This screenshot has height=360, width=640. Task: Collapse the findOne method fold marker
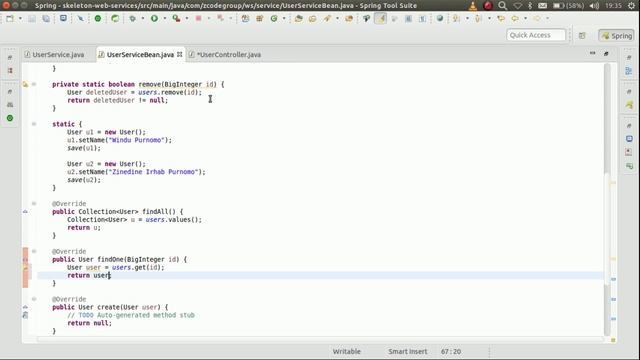point(34,251)
